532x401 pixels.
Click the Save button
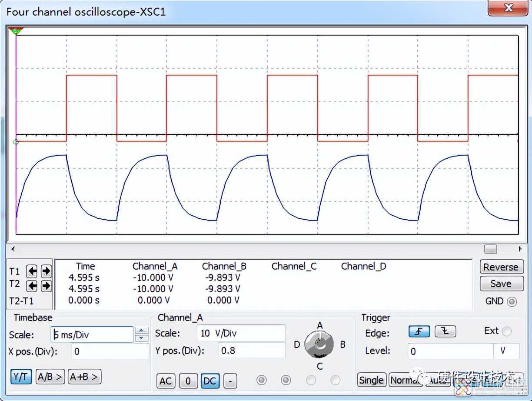501,284
